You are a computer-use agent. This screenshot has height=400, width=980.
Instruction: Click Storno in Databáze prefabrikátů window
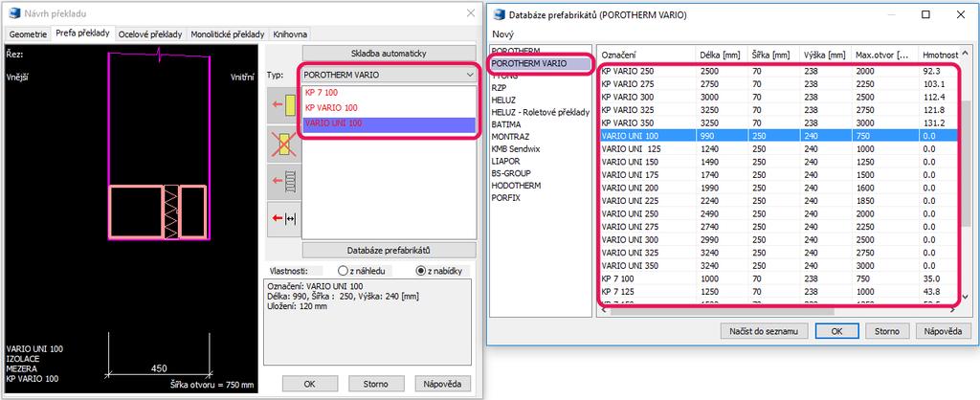click(887, 331)
